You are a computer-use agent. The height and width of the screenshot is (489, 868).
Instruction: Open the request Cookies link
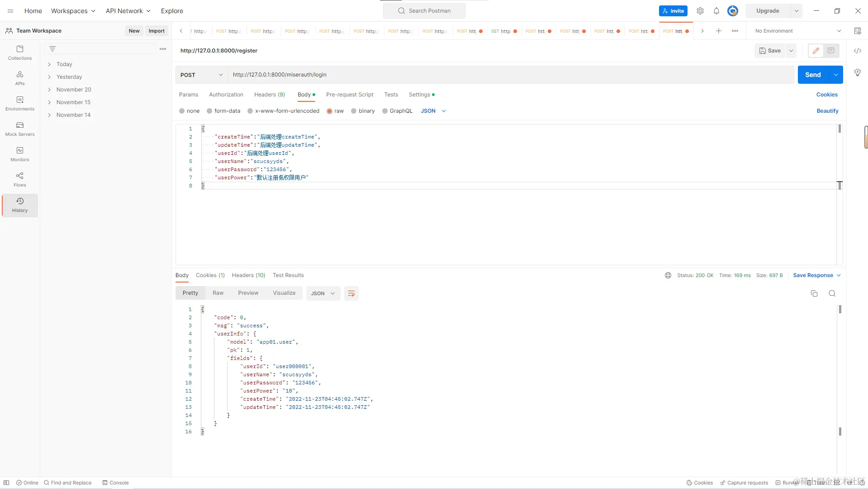pos(827,95)
